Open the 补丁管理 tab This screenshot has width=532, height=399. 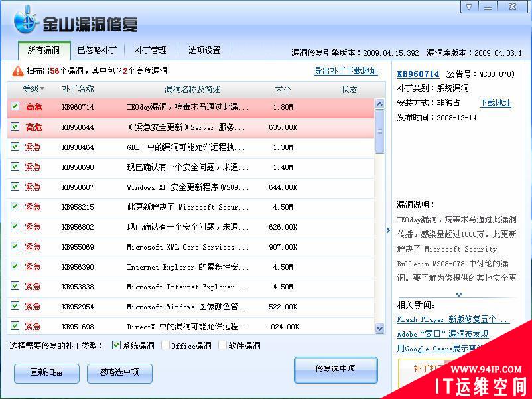(x=151, y=50)
